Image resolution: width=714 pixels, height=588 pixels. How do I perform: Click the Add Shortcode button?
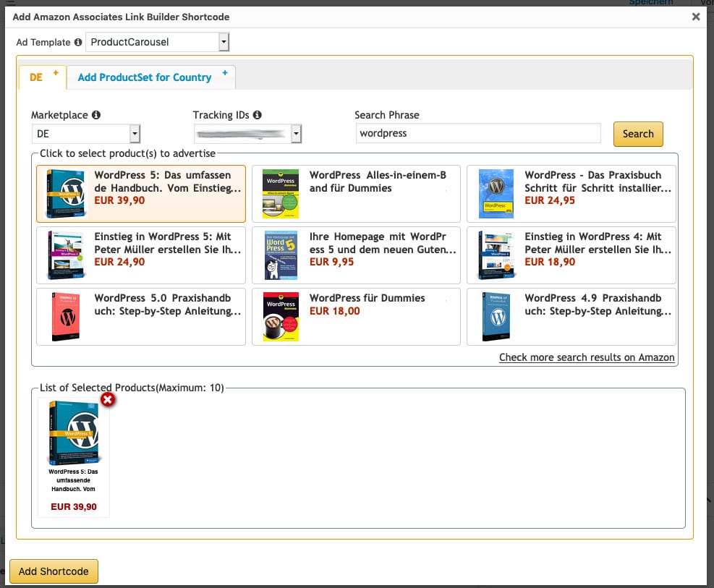tap(54, 571)
